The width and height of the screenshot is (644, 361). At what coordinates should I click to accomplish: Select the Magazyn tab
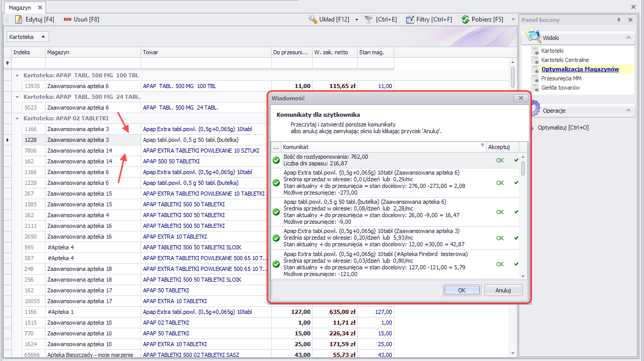pos(20,8)
